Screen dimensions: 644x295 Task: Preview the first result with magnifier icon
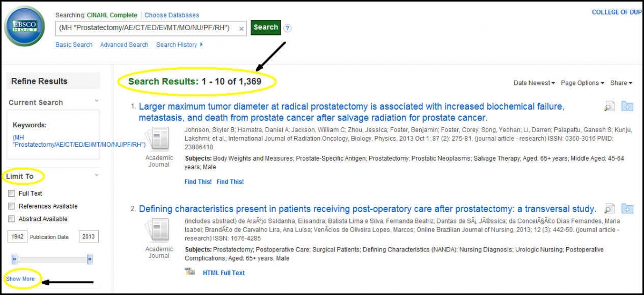(x=609, y=106)
